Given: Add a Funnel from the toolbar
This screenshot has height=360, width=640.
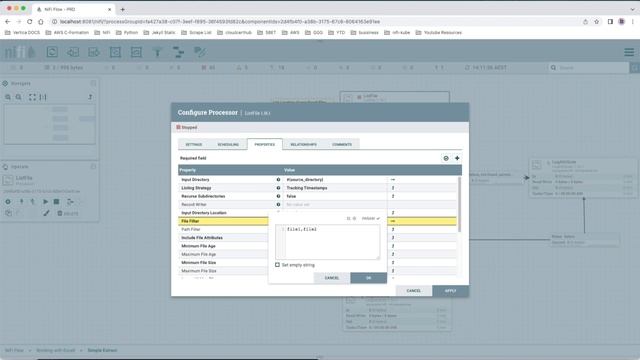Looking at the screenshot, I should tap(158, 52).
